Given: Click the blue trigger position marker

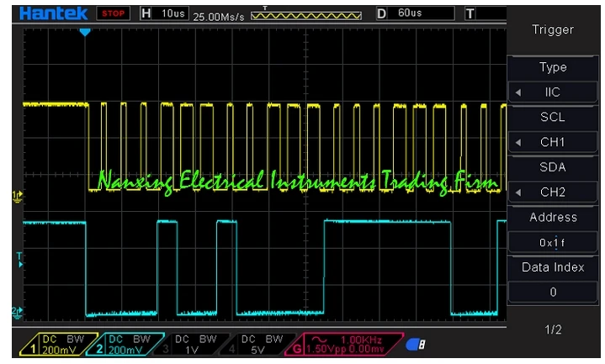Looking at the screenshot, I should (85, 33).
